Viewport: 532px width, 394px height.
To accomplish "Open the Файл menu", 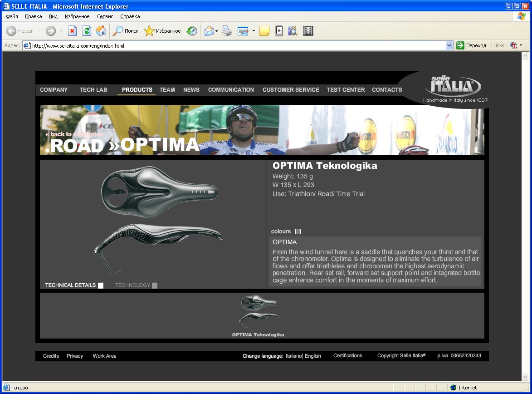I will point(12,16).
